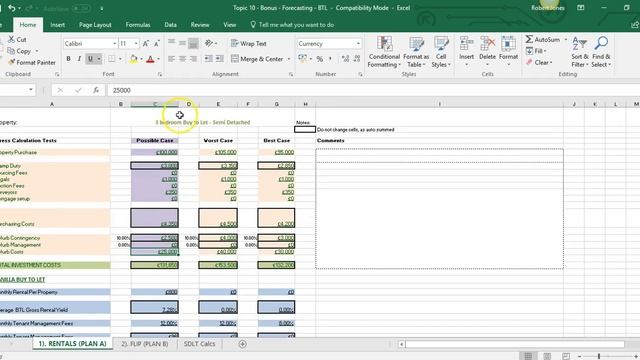Open the underline style dropdown arrow
Screen dimensions: 640x360
(98, 59)
